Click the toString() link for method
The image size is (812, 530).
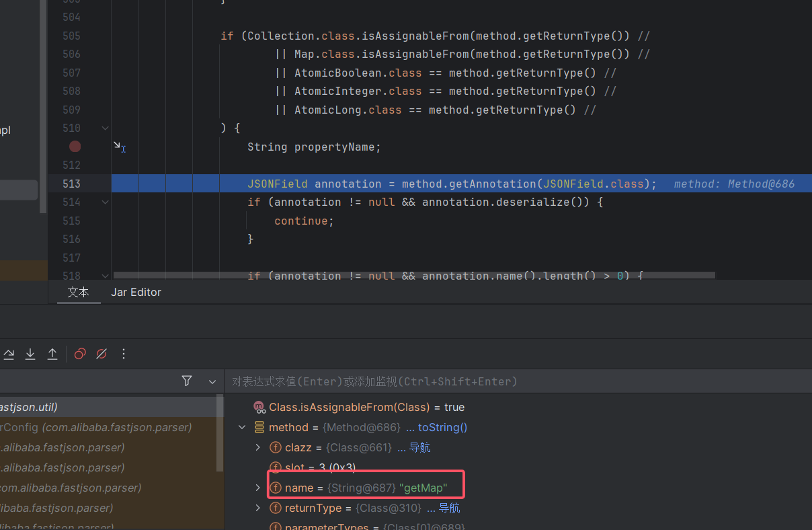(442, 427)
